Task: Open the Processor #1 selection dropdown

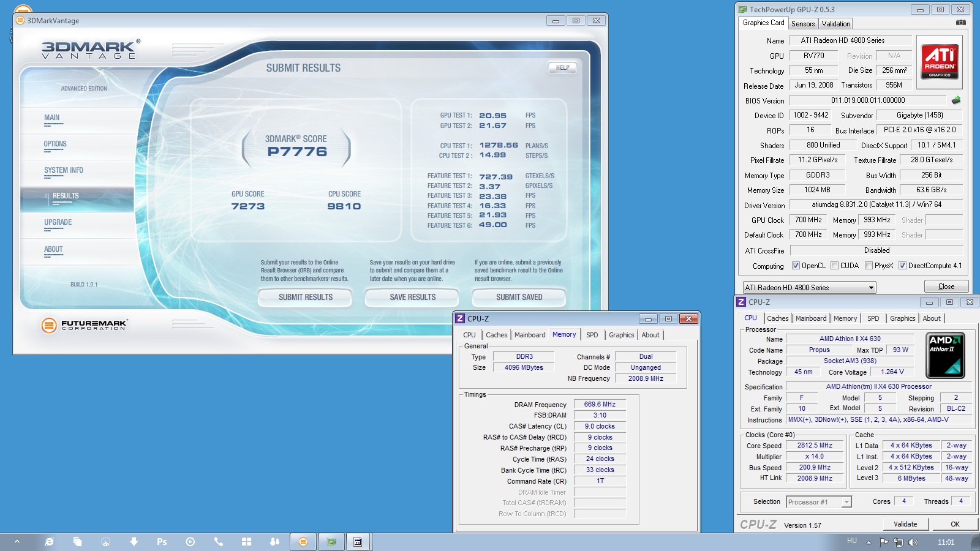Action: (819, 502)
